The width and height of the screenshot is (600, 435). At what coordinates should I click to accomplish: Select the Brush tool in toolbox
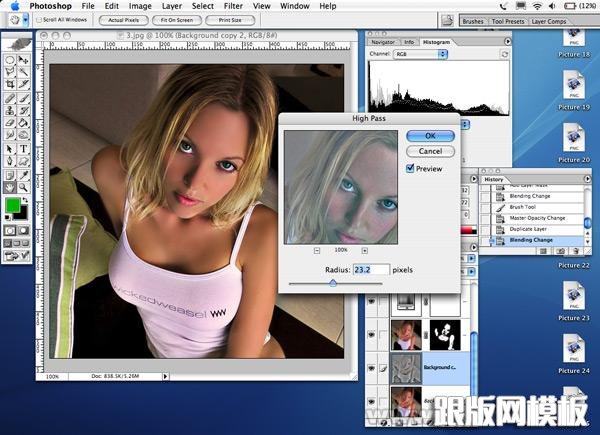point(23,98)
